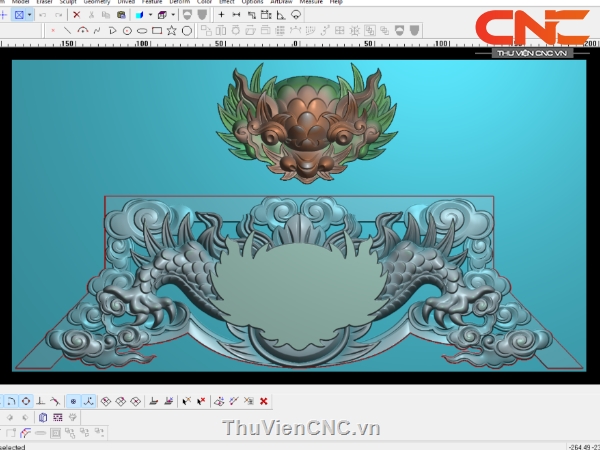600x450 pixels.
Task: Toggle the selection box mode button
Action: pos(19,15)
